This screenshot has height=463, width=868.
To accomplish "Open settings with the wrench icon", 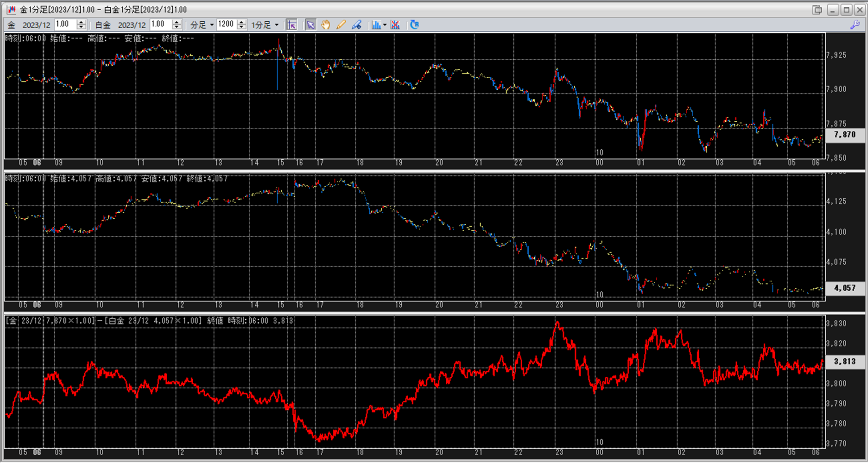I will (x=855, y=25).
